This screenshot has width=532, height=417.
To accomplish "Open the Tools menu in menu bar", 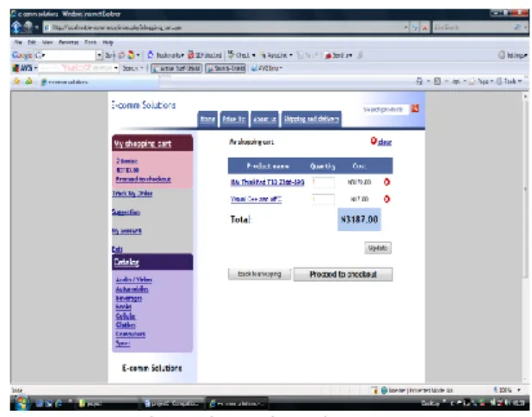I will point(90,42).
